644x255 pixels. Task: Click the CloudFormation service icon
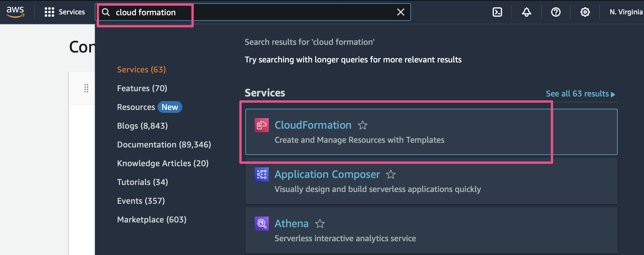[x=261, y=125]
